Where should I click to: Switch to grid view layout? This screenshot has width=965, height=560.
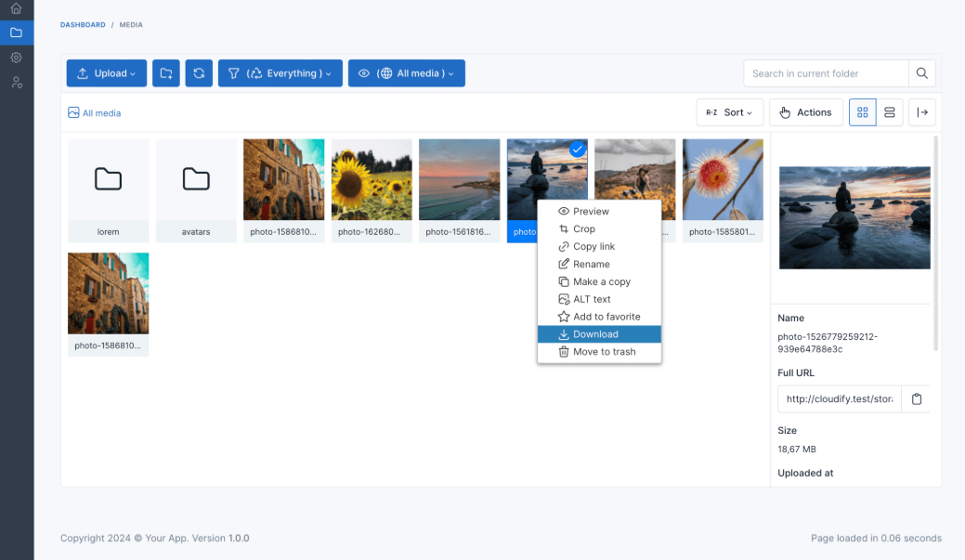(862, 112)
